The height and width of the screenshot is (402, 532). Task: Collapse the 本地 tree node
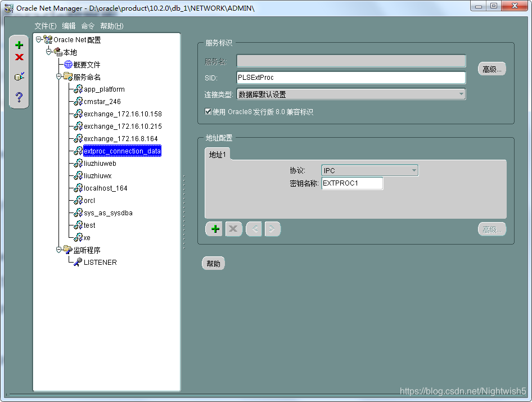(x=48, y=52)
